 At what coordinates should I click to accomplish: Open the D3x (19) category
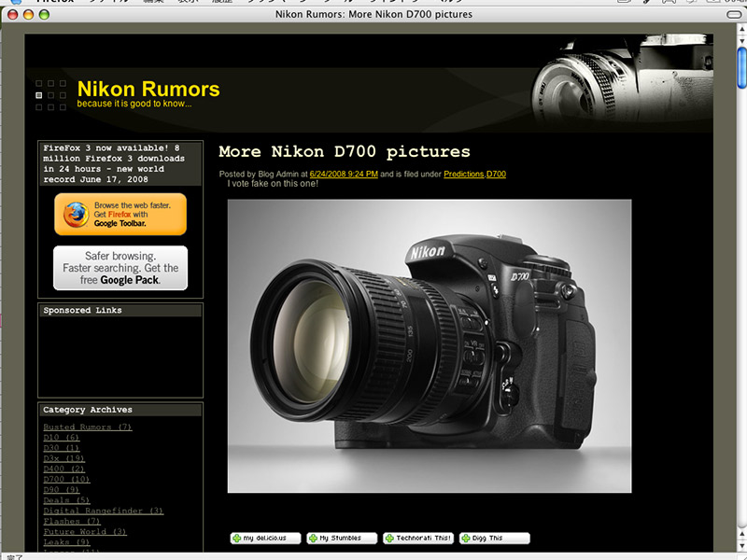click(63, 458)
